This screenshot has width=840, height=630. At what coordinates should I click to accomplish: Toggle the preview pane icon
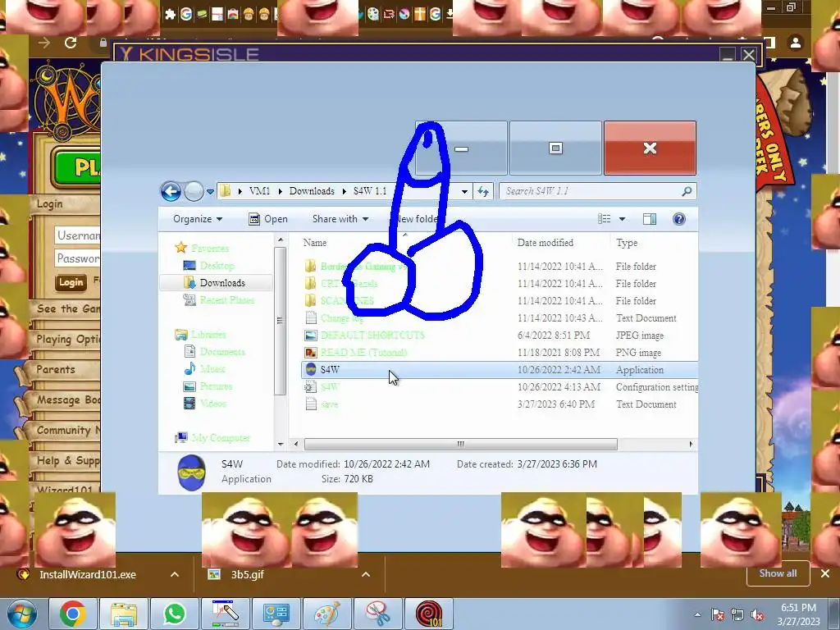pyautogui.click(x=650, y=218)
